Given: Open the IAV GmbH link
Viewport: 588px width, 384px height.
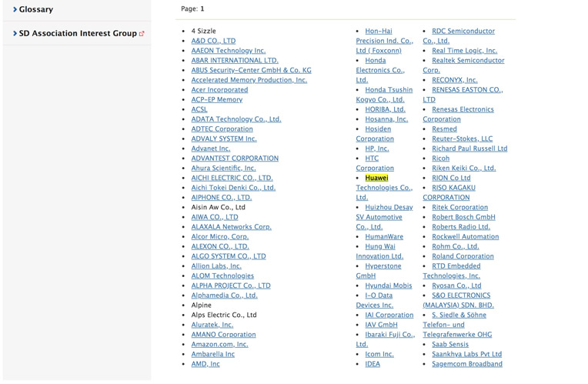Looking at the screenshot, I should (x=382, y=325).
